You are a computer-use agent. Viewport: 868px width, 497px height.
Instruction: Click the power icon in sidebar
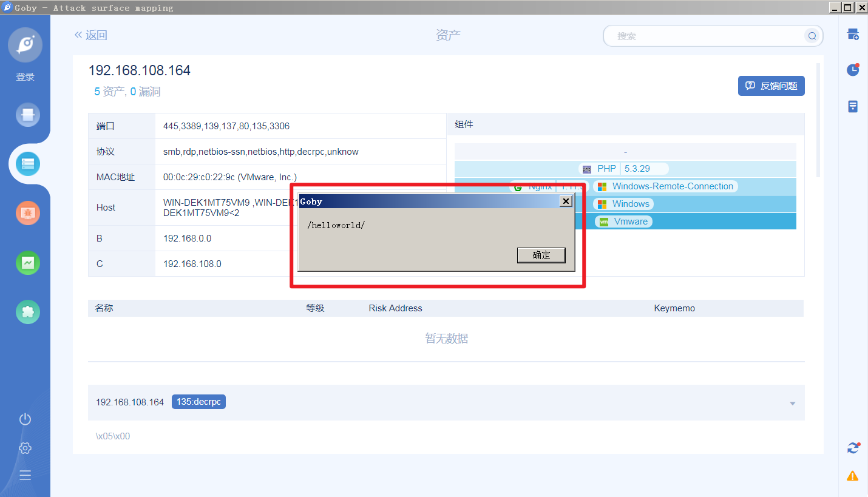tap(25, 419)
